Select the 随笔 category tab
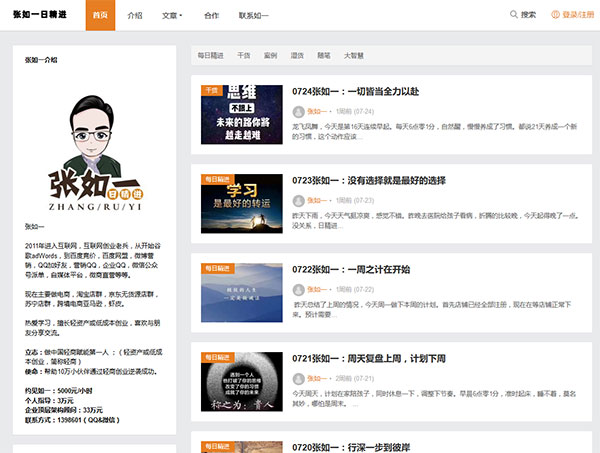 324,55
